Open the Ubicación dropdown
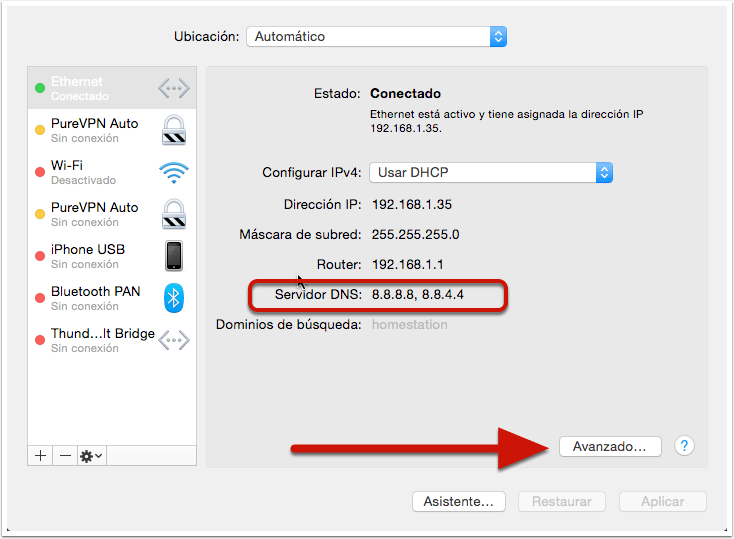Screen dimensions: 734x539 [x=376, y=36]
